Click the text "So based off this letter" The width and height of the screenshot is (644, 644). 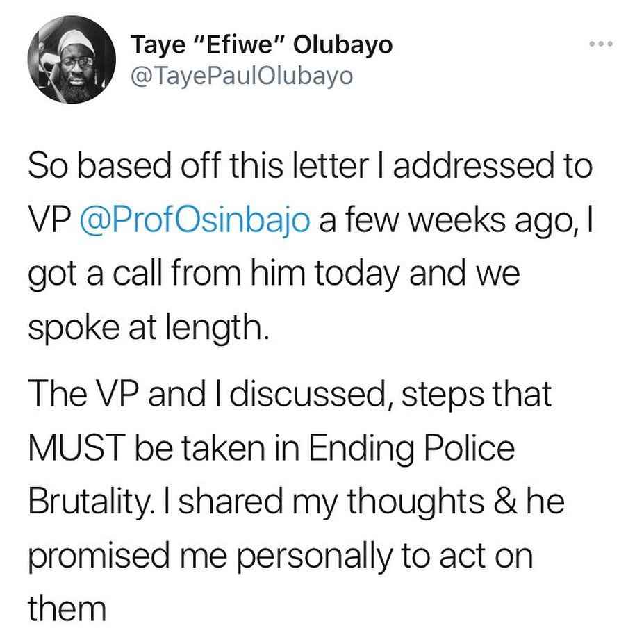point(199,166)
